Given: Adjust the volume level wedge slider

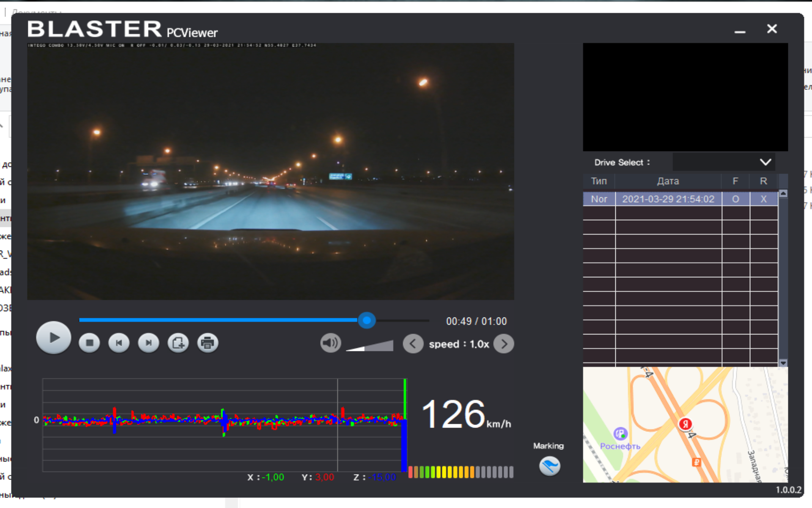Looking at the screenshot, I should coord(370,346).
